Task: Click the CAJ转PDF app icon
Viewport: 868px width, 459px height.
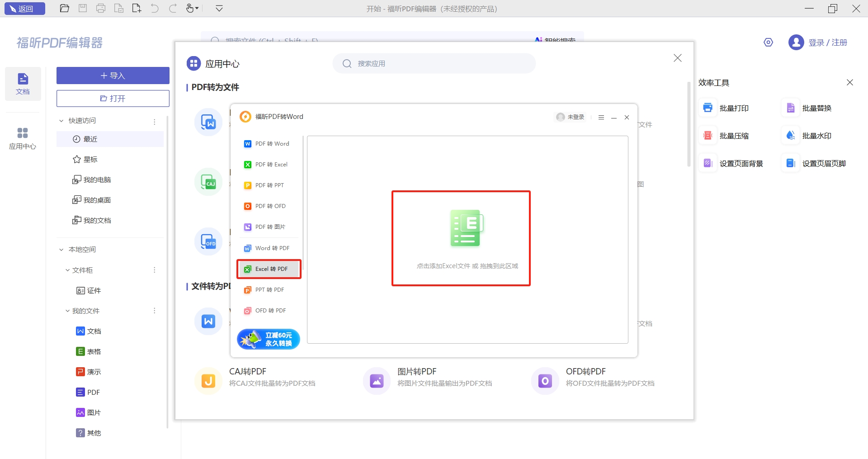Action: (x=208, y=381)
